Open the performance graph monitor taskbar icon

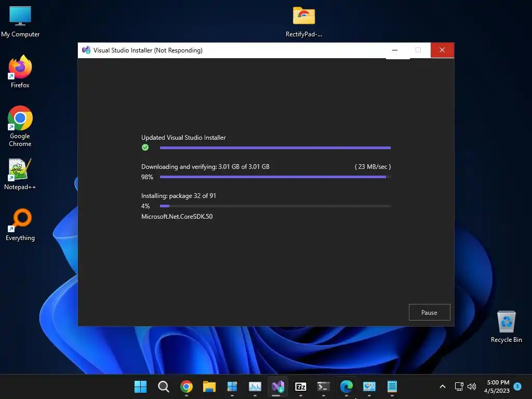255,387
